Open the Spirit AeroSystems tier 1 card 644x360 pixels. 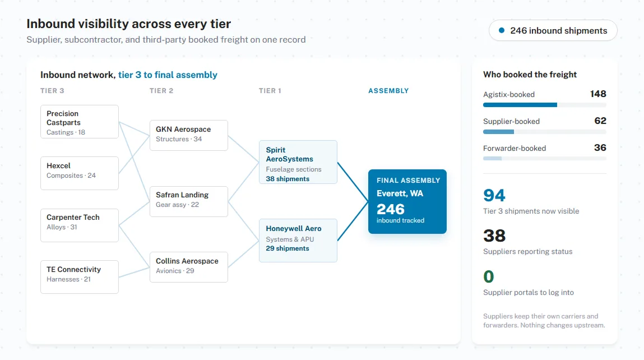298,162
